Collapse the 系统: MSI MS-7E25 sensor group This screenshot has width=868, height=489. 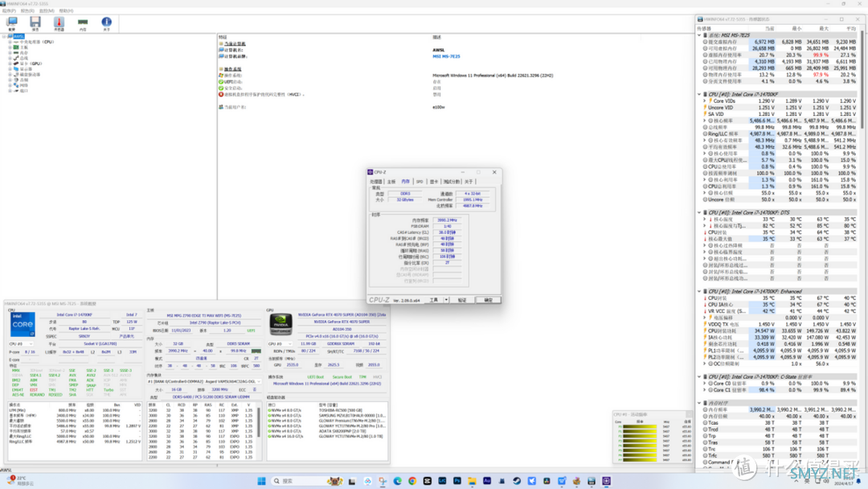699,35
